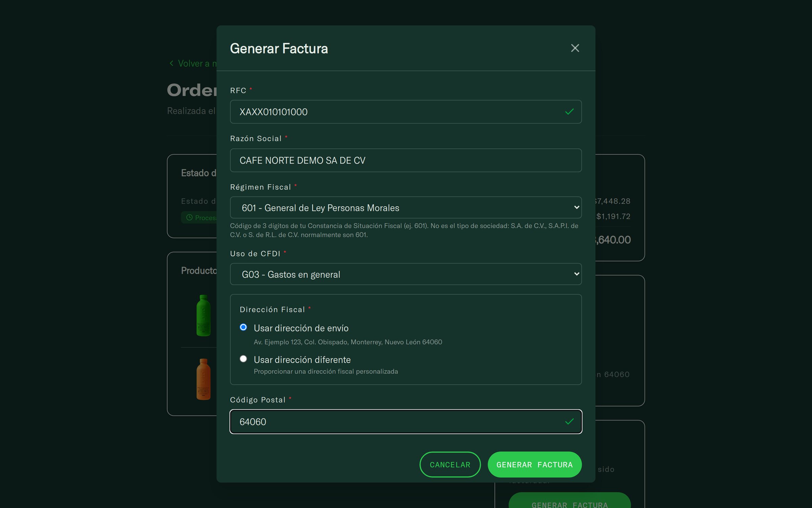Viewport: 812px width, 508px height.
Task: Click the Generar Factura dialog title
Action: coord(279,48)
